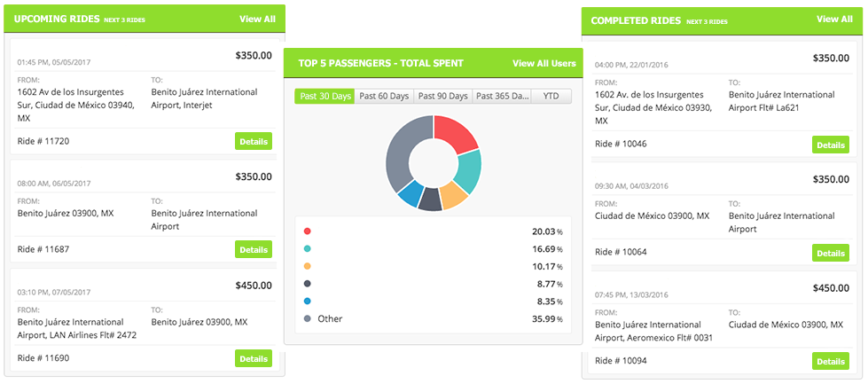Select the Past 365 Days tab

[x=502, y=96]
